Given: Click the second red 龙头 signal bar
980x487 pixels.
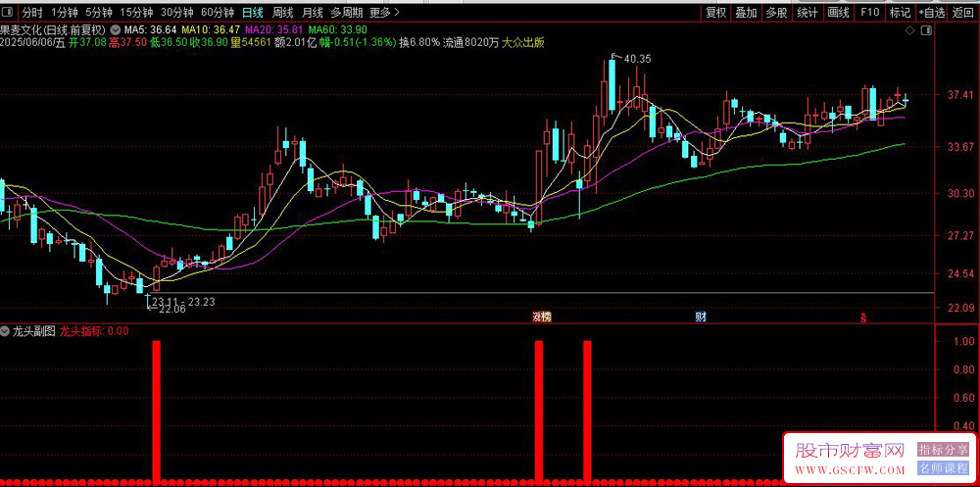Looking at the screenshot, I should 539,411.
